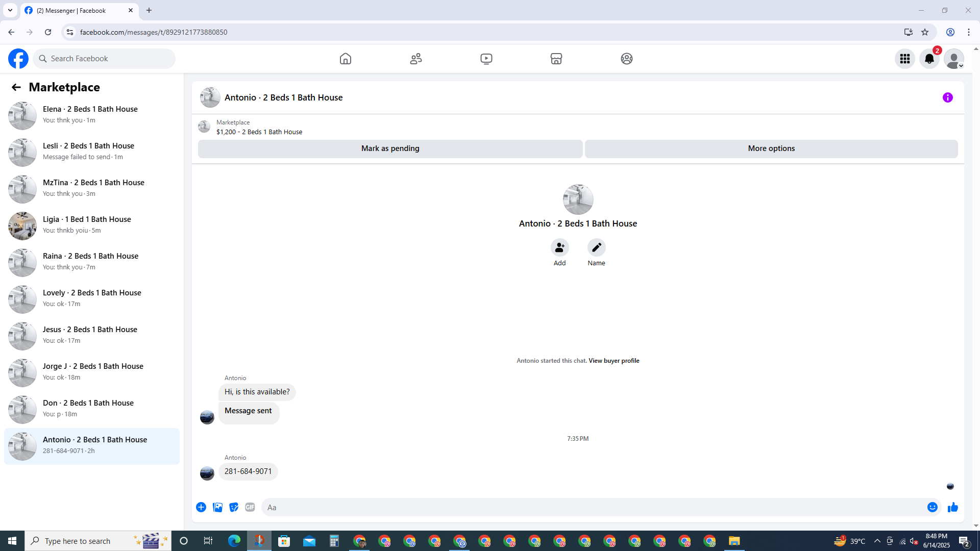Open the Don 2 Beds chat
The width and height of the screenshot is (980, 551).
(92, 409)
